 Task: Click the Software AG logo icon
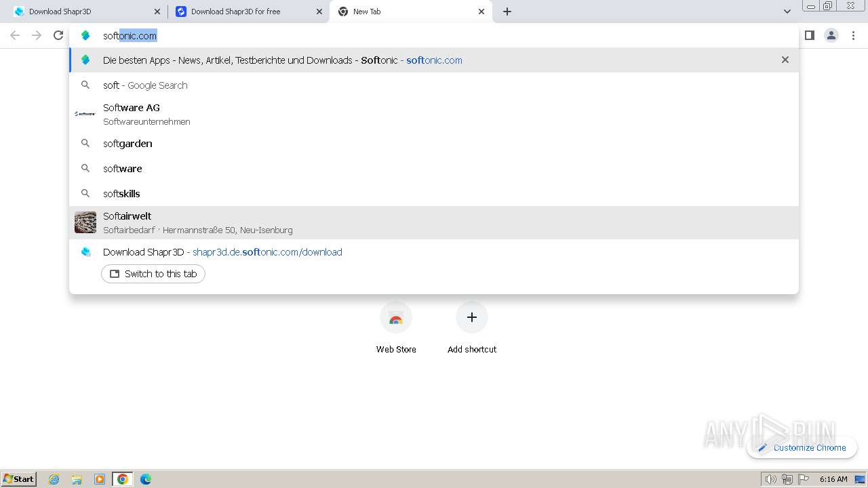tap(85, 114)
